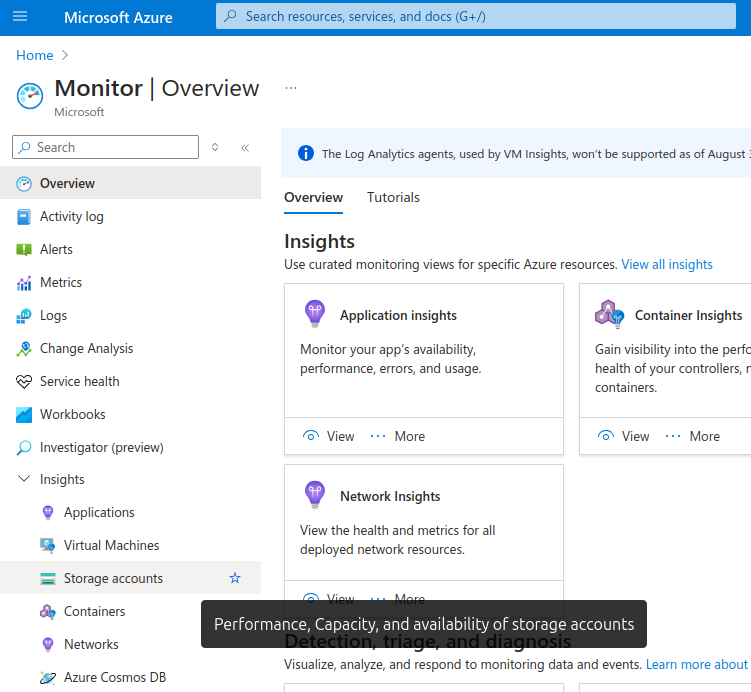
Task: Collapse the sidebar with double chevron
Action: pos(245,147)
